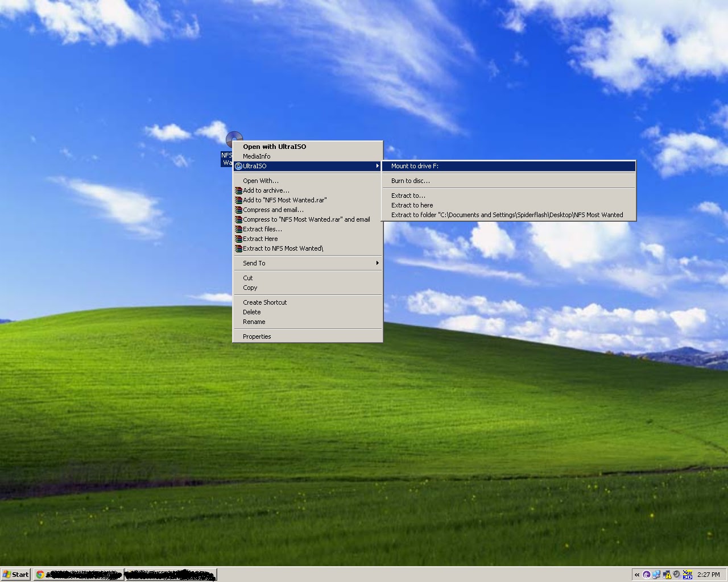This screenshot has width=728, height=582.
Task: Choose Delete from the context menu
Action: [308, 312]
